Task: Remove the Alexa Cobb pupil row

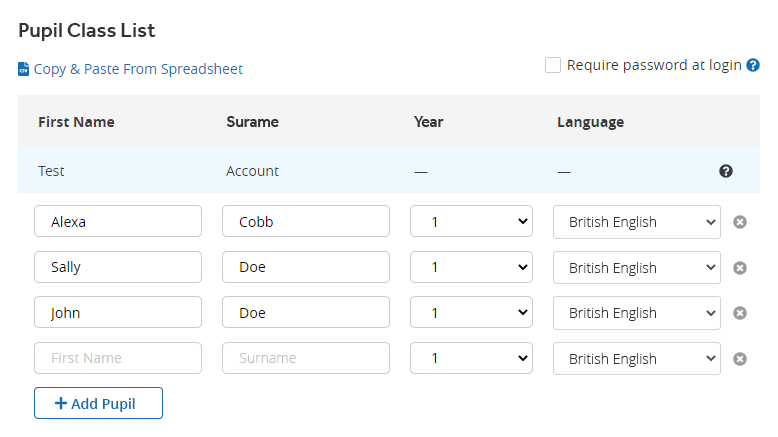Action: tap(739, 222)
